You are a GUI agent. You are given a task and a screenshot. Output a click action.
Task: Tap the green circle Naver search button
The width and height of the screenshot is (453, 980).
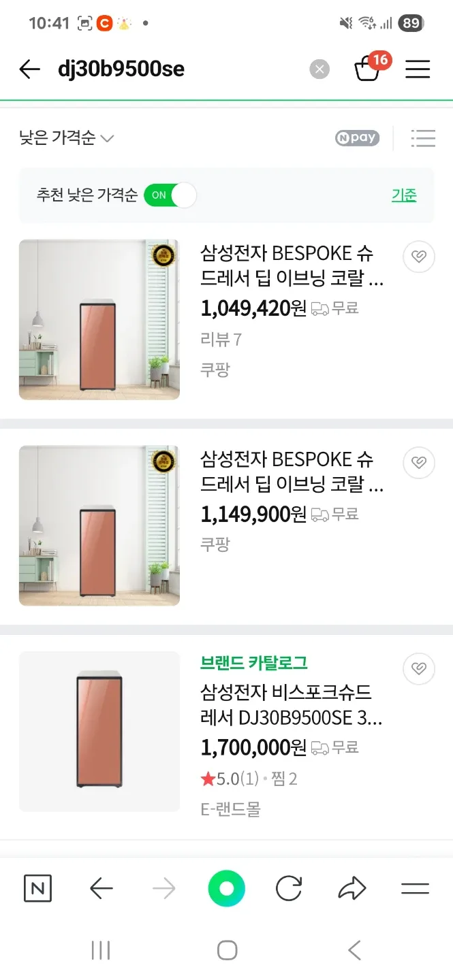[226, 888]
